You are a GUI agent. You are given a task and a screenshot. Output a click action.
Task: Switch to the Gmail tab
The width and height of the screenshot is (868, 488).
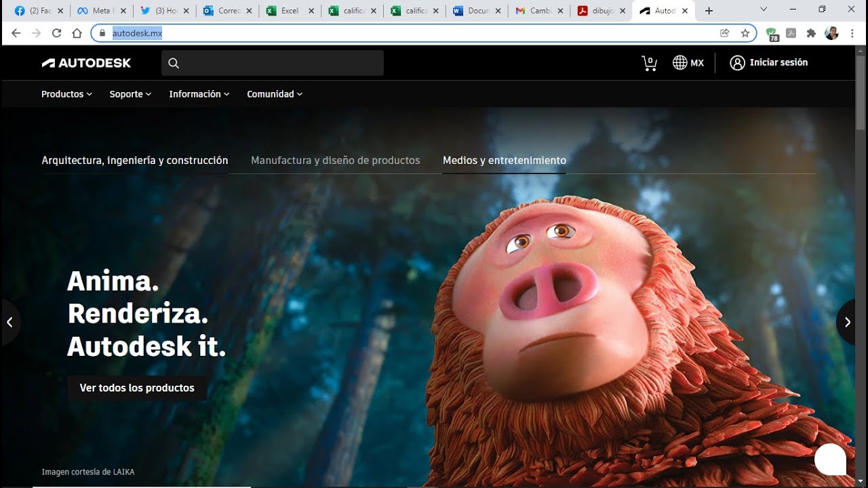pos(539,11)
